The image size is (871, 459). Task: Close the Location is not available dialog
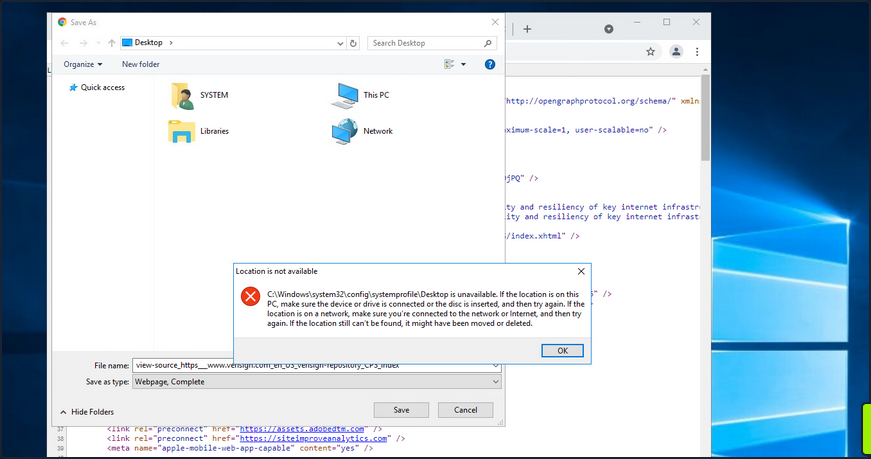coord(581,271)
